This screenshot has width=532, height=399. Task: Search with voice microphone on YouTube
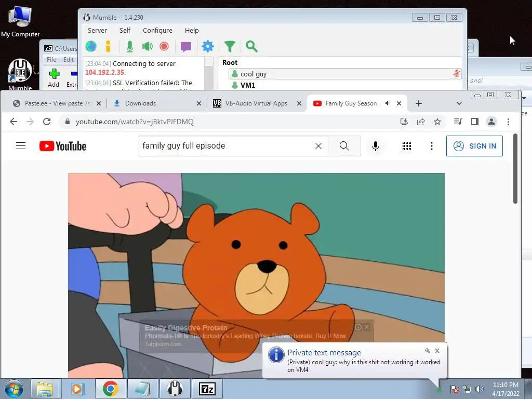coord(375,146)
